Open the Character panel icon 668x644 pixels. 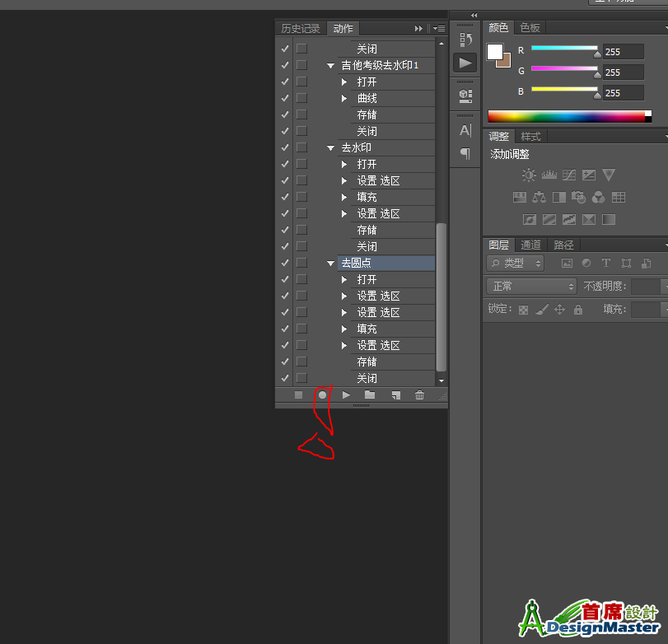coord(465,130)
